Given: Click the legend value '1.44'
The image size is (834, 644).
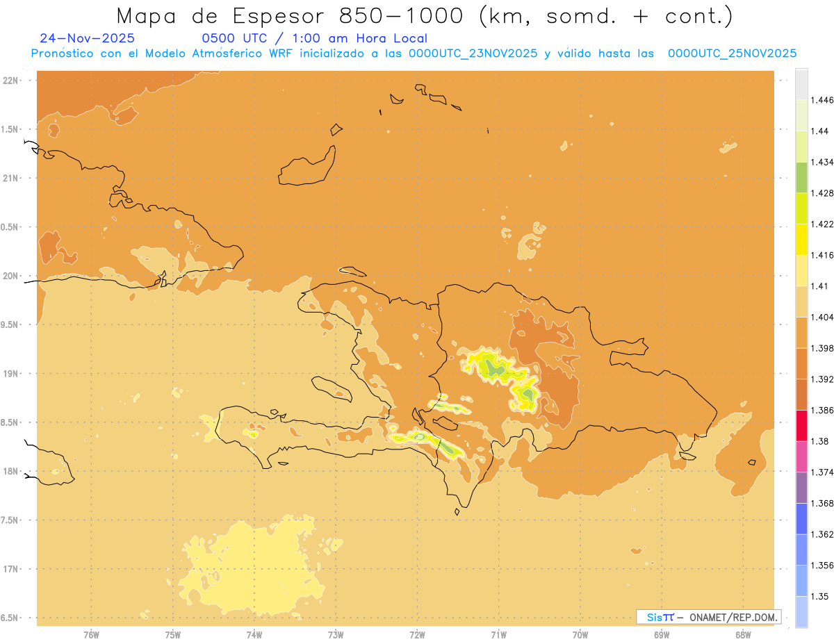Looking at the screenshot, I should 820,131.
